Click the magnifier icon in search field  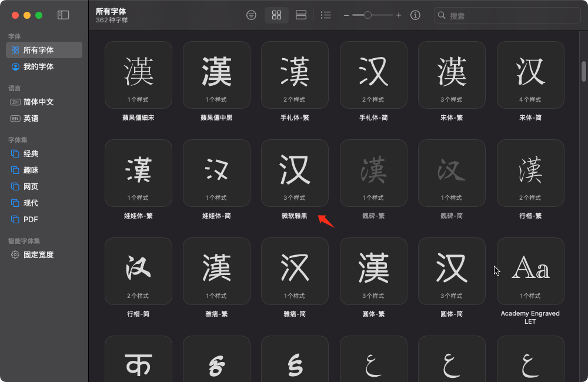click(442, 15)
